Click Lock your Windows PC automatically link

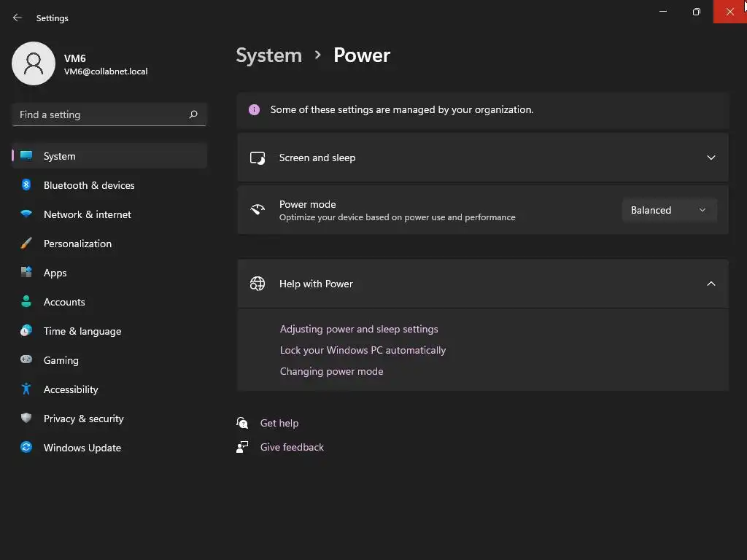click(x=363, y=350)
